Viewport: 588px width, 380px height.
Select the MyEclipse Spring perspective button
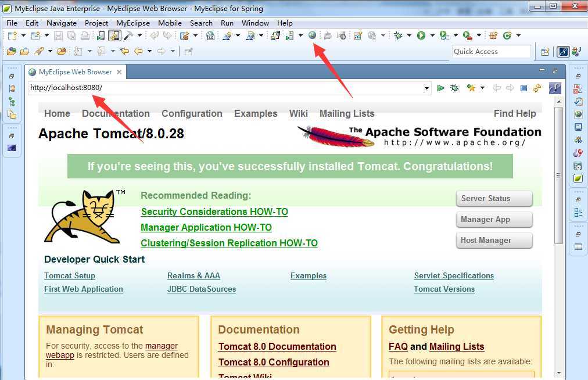pos(563,52)
